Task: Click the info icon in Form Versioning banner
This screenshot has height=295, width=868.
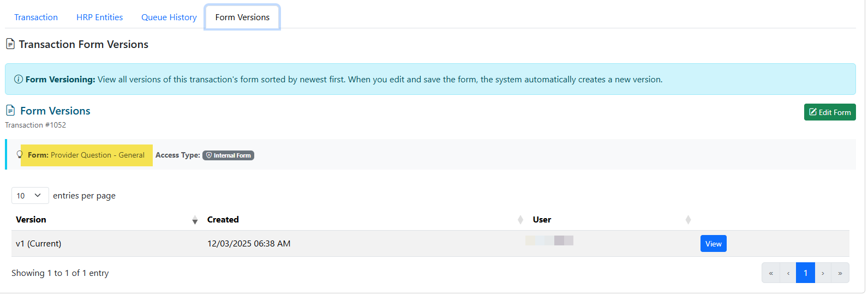Action: tap(19, 80)
